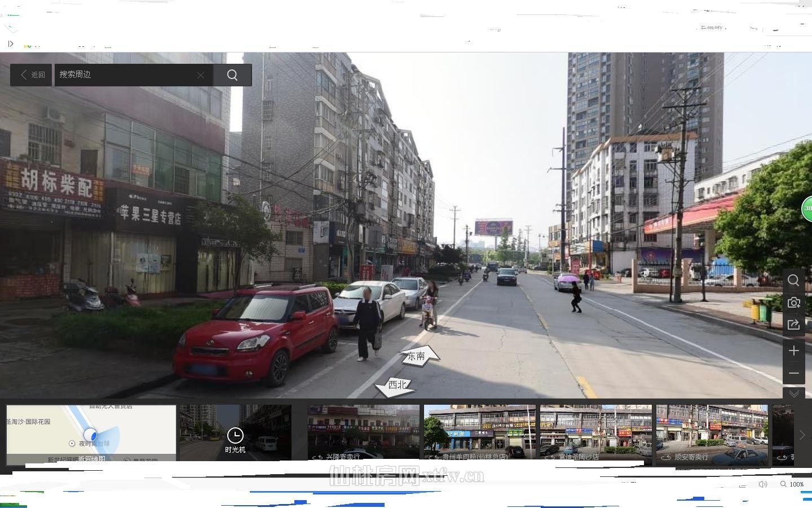The width and height of the screenshot is (812, 508).
Task: Open the 顺安寄卖行 street view thumbnail
Action: [712, 432]
